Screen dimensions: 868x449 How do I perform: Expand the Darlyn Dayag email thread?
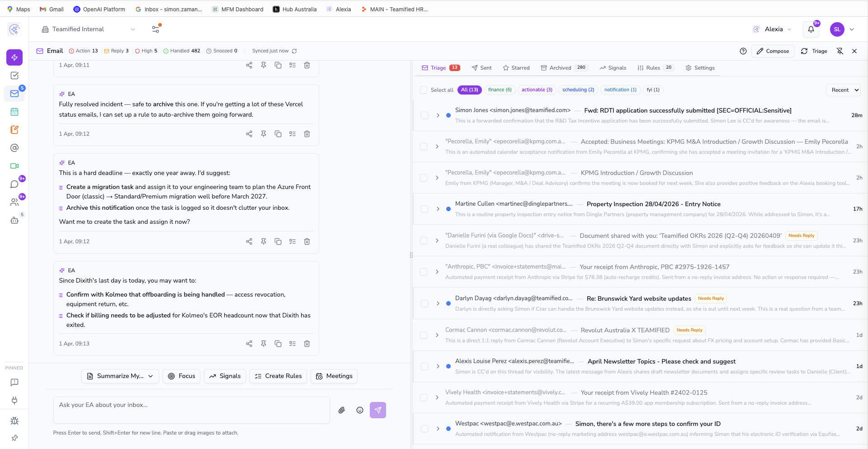click(437, 303)
